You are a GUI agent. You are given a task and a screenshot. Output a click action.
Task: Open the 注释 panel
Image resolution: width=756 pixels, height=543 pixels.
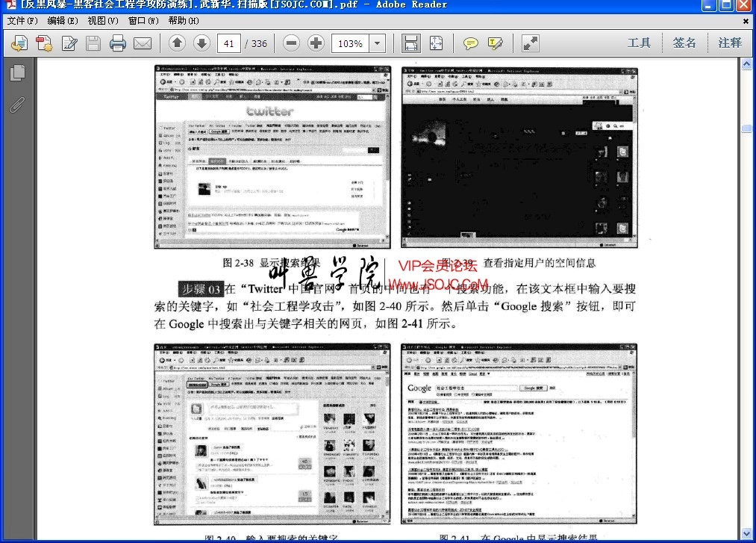pyautogui.click(x=729, y=43)
